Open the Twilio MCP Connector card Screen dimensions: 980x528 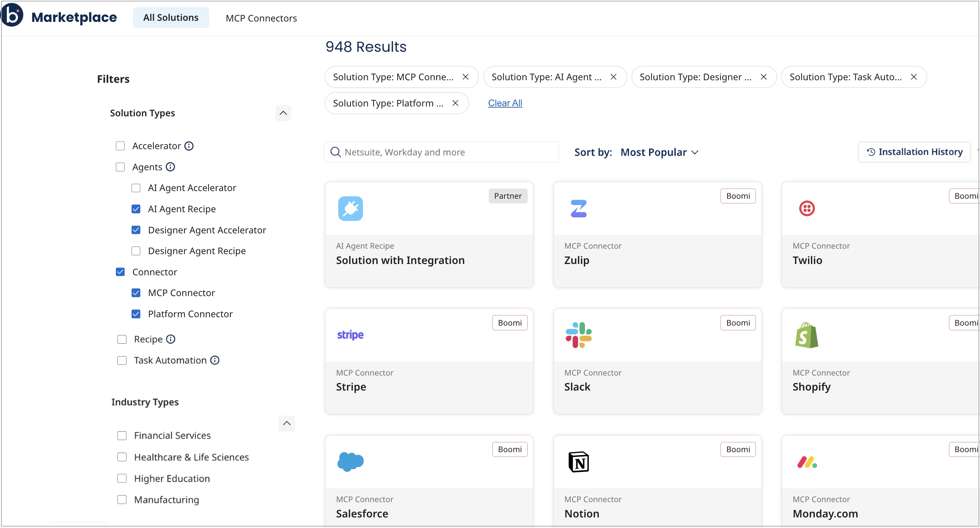[x=881, y=234]
